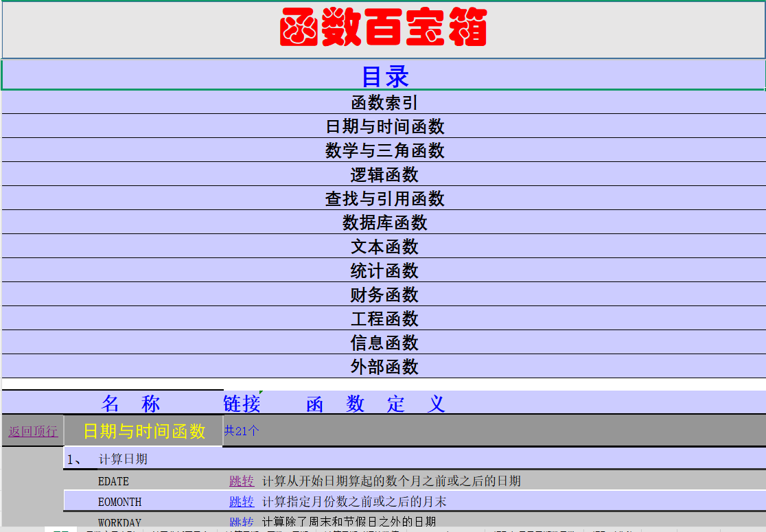This screenshot has width=766, height=532.
Task: Open the 函数索引 directory entry
Action: click(383, 102)
